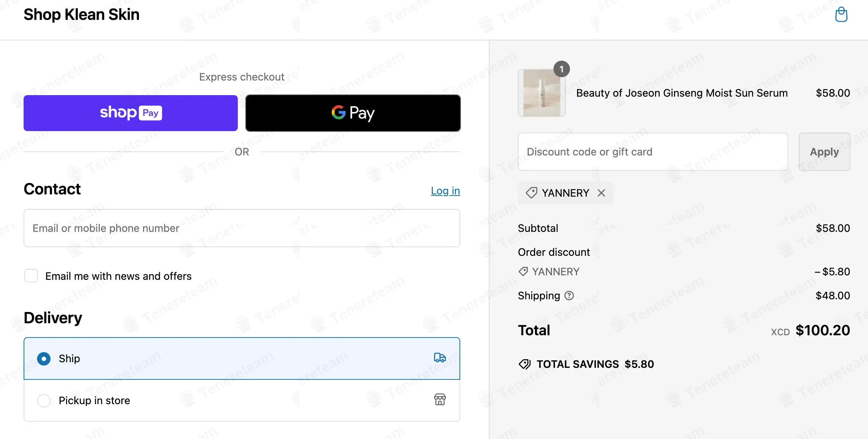Click the item quantity badge
Screen dimensions: 868x439
pyautogui.click(x=561, y=69)
